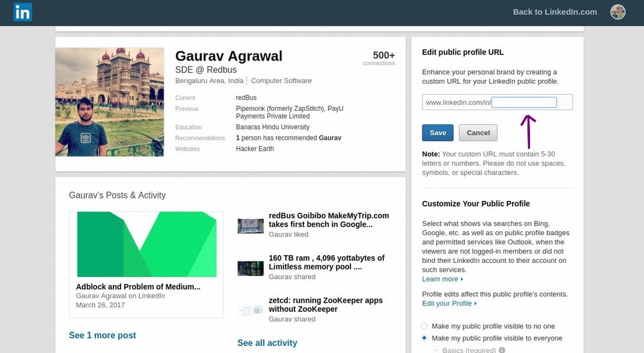Screen dimensions: 644x353
Task: Click the See all activity link
Action: click(267, 343)
